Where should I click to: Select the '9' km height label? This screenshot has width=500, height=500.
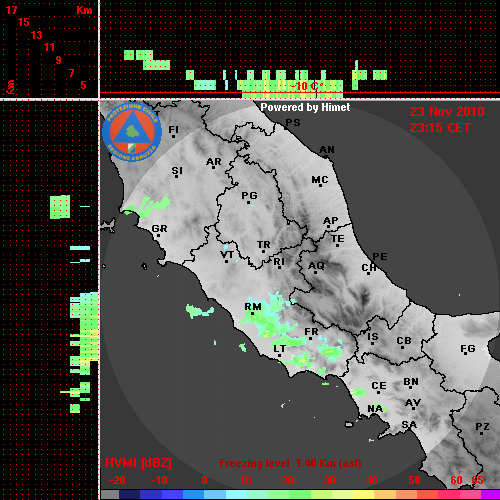click(x=59, y=60)
